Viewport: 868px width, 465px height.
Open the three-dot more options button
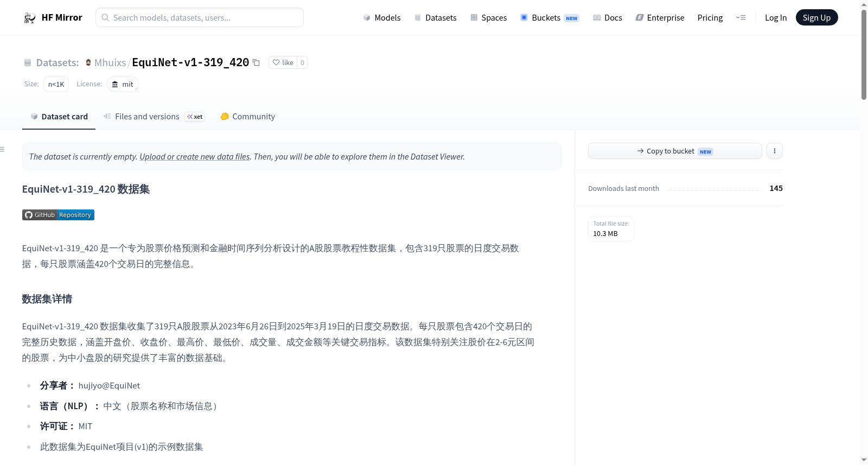pyautogui.click(x=775, y=151)
